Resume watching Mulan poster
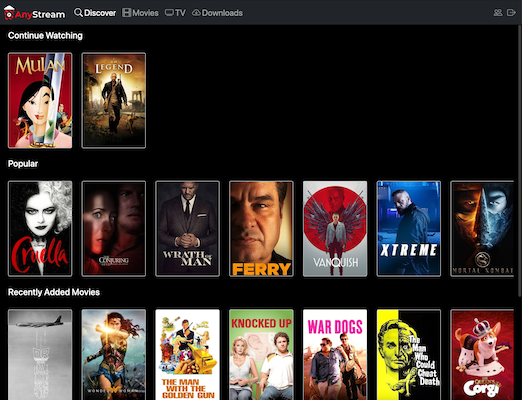Image resolution: width=522 pixels, height=400 pixels. (x=40, y=100)
